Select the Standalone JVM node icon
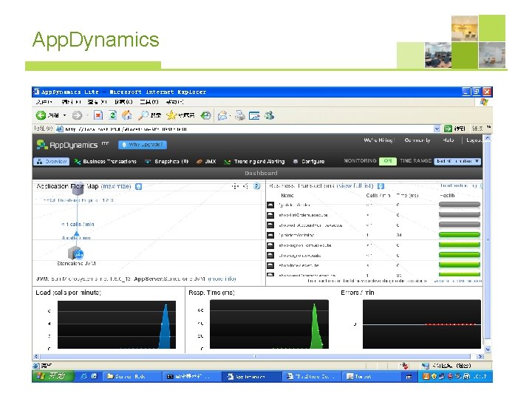Viewport: 532px width, 399px height. coord(75,253)
